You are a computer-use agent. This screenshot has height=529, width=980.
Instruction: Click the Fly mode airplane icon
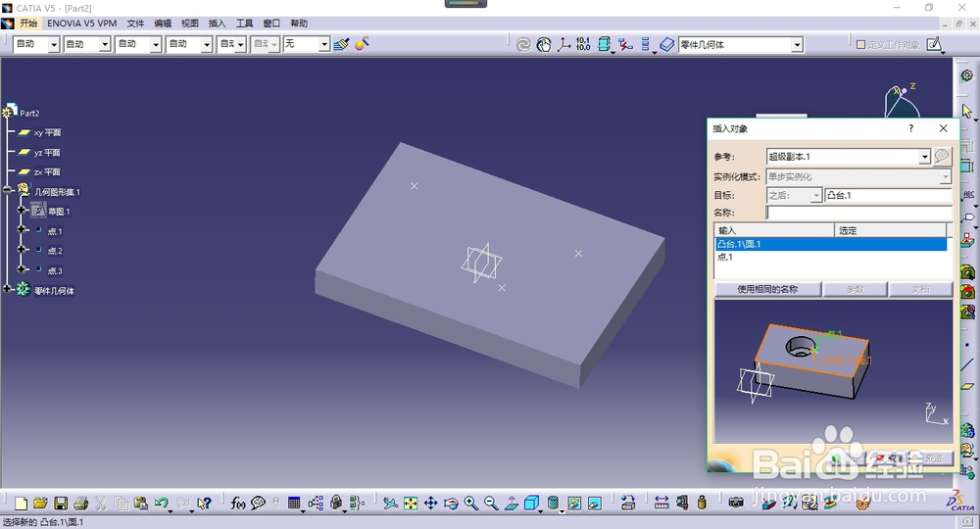(x=391, y=504)
